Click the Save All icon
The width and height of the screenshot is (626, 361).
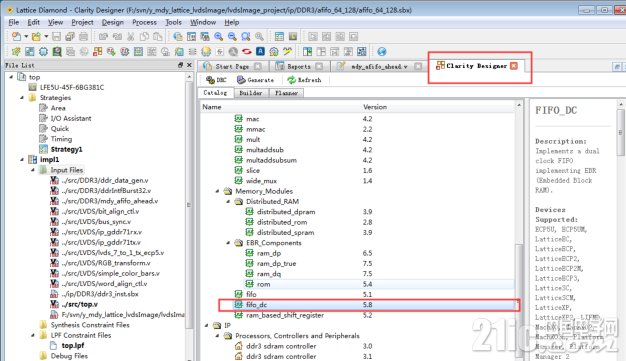pos(70,37)
